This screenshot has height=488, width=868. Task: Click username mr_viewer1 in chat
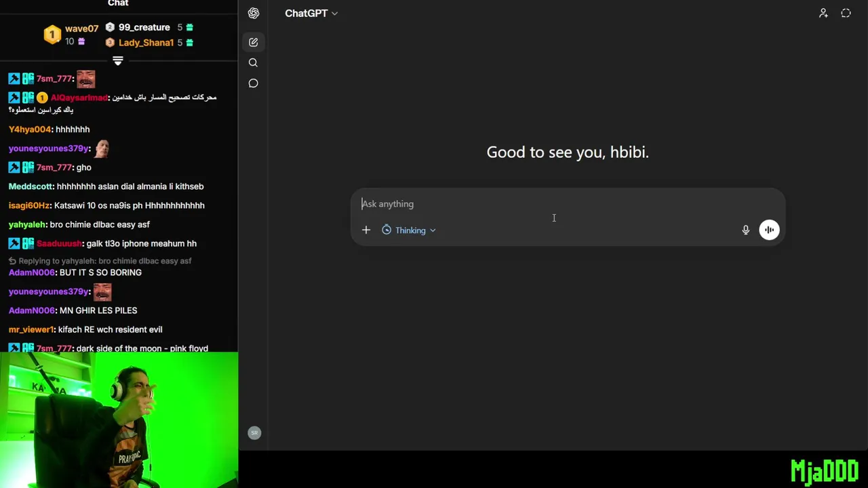click(x=31, y=329)
